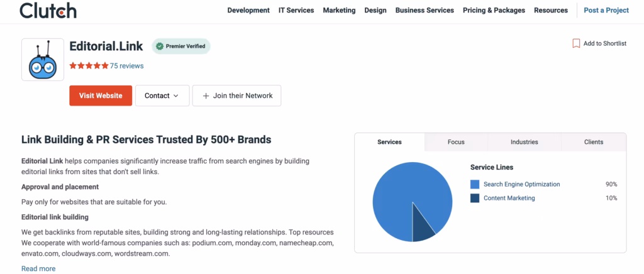Click 'Pay only for websites that are suitable' text
The image size is (644, 274).
[x=94, y=202]
